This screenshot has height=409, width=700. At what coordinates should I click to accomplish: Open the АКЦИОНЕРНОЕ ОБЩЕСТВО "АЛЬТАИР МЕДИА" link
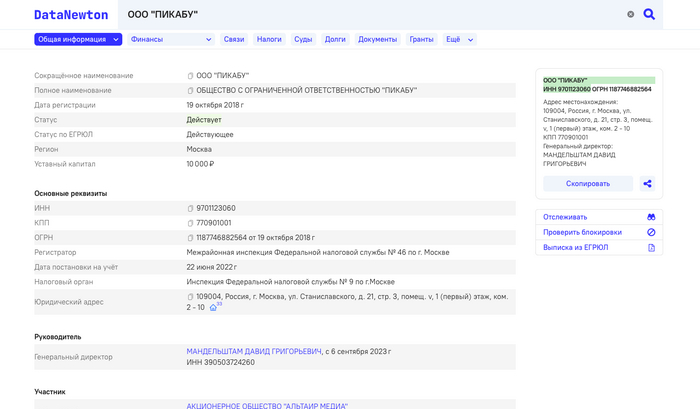pos(267,406)
